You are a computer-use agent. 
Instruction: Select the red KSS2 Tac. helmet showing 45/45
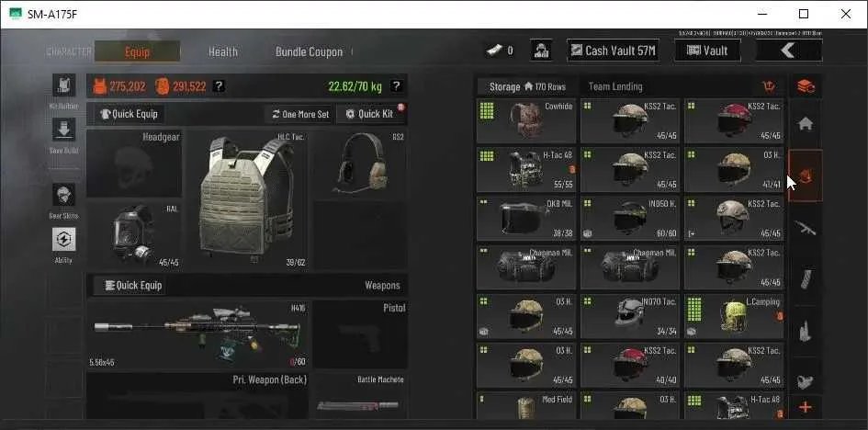734,121
